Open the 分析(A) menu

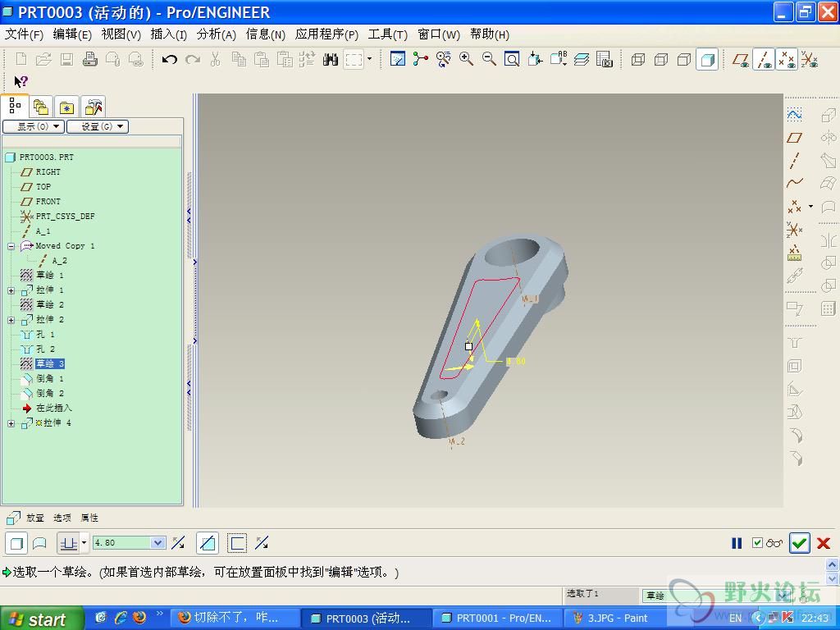217,34
